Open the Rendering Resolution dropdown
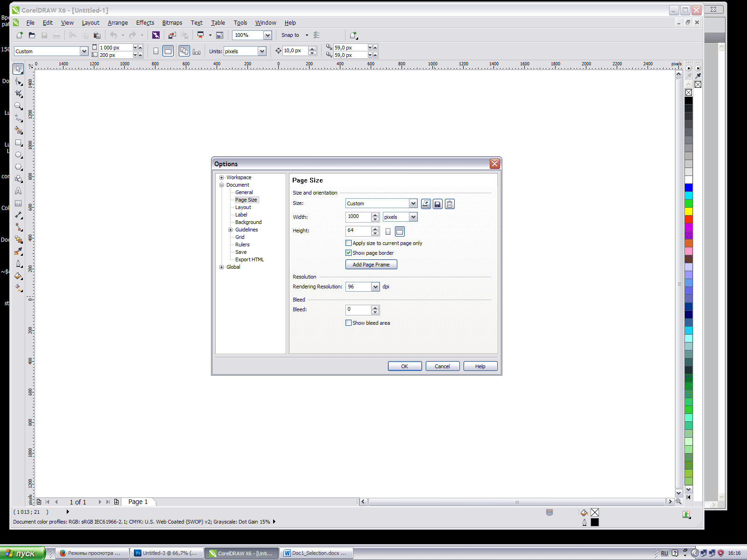 pyautogui.click(x=375, y=287)
